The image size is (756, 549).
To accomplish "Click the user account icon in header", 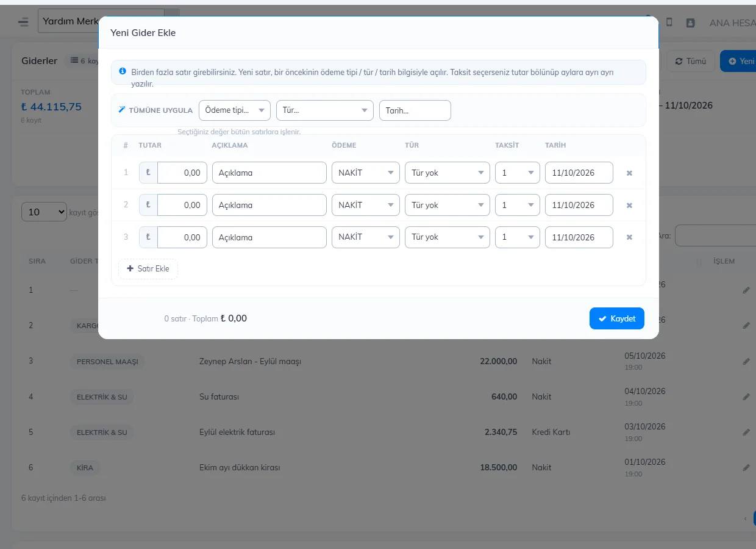I will click(x=690, y=23).
